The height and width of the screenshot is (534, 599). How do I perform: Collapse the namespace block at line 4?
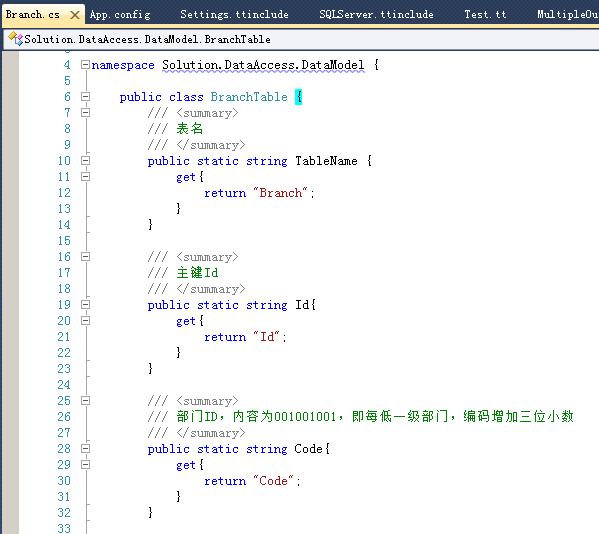click(85, 65)
